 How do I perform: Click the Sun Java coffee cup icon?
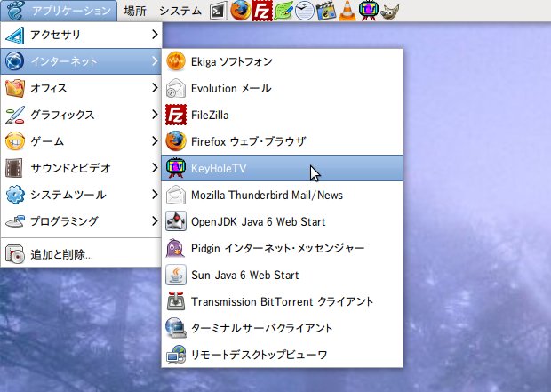click(x=176, y=275)
